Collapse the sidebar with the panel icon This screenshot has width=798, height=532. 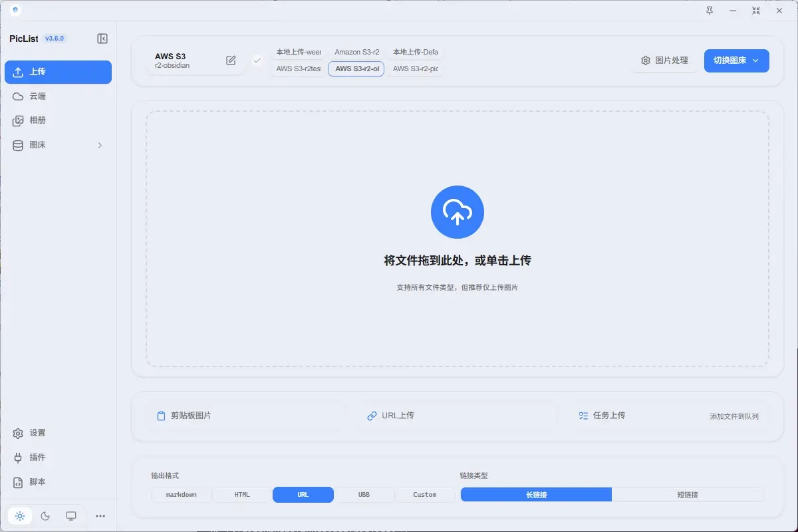pyautogui.click(x=102, y=39)
